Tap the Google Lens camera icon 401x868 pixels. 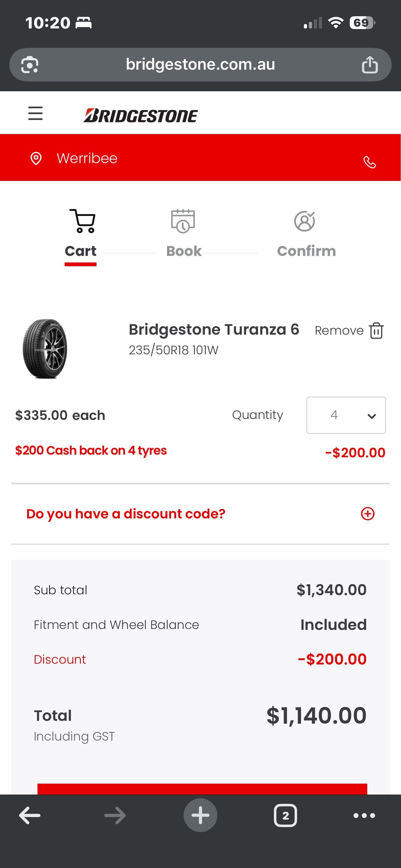tap(30, 64)
